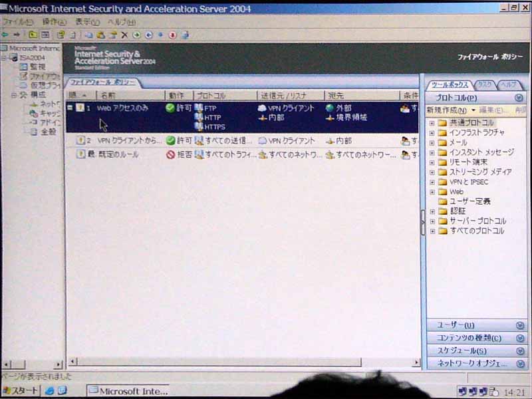Click the 新規作成(N) dropdown button
This screenshot has height=399, width=532.
pyautogui.click(x=451, y=110)
